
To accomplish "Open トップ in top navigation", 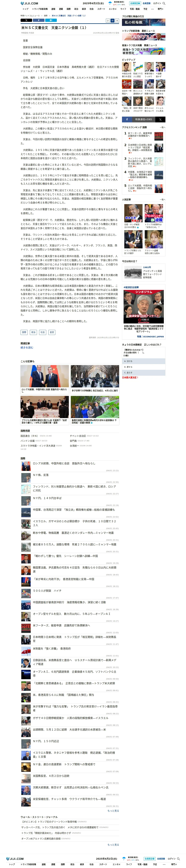I will (x=25, y=9).
